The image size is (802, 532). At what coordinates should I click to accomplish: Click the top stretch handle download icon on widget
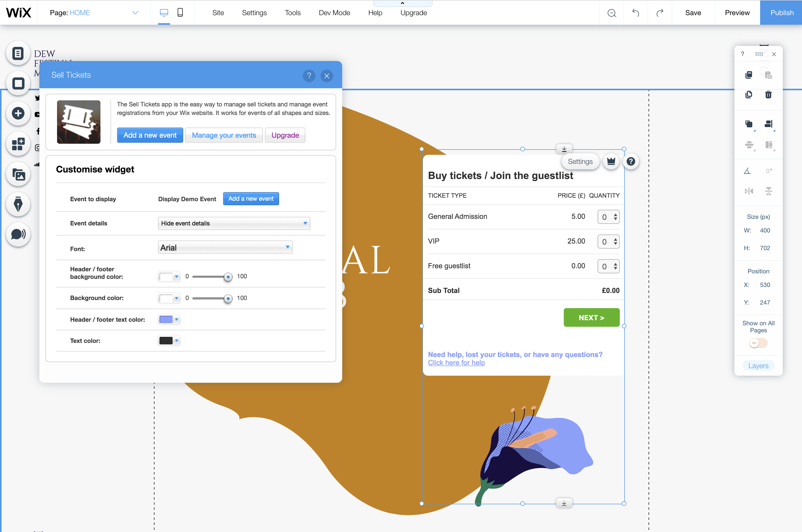(x=564, y=149)
